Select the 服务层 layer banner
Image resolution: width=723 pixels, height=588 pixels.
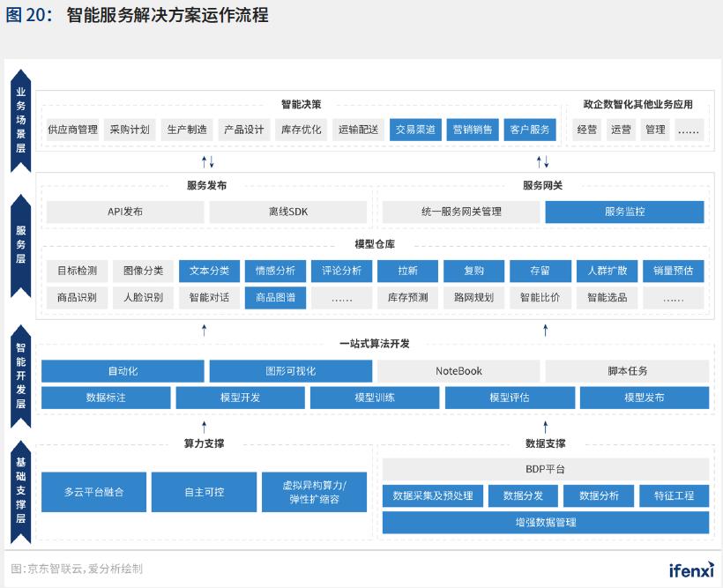click(21, 245)
